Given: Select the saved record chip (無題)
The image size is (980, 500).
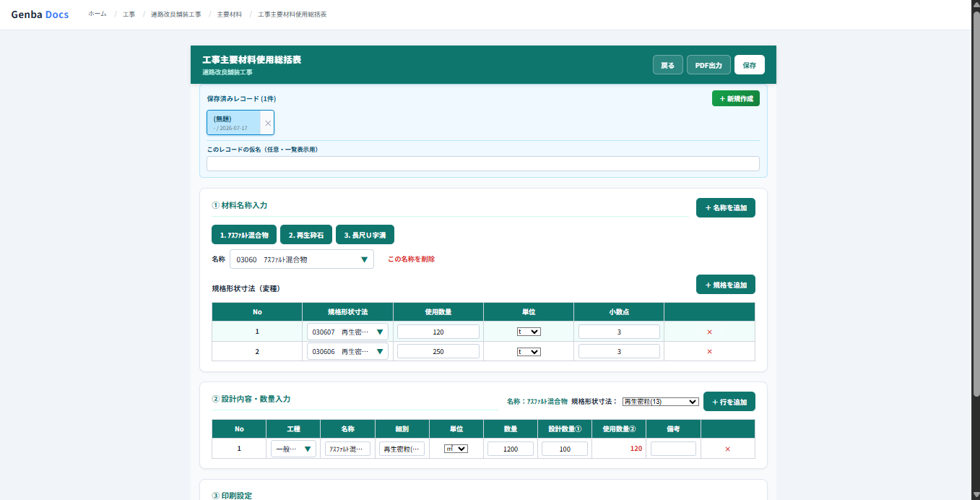Looking at the screenshot, I should pyautogui.click(x=234, y=123).
